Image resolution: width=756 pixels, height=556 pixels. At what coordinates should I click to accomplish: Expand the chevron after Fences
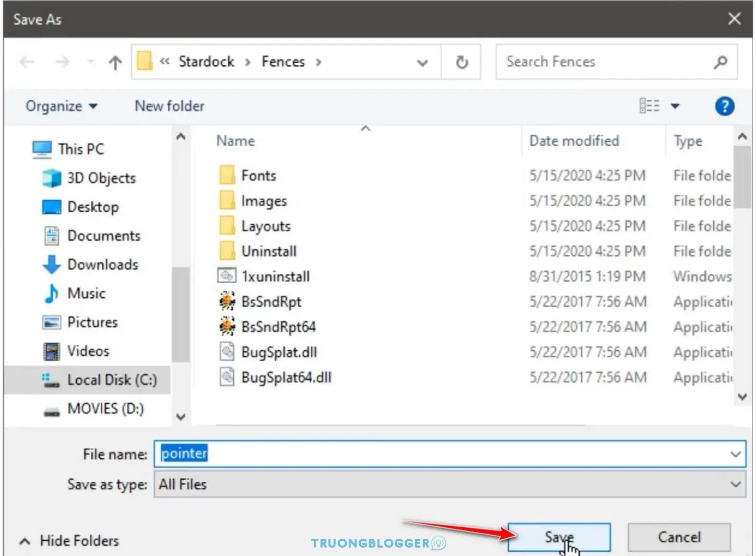point(318,62)
